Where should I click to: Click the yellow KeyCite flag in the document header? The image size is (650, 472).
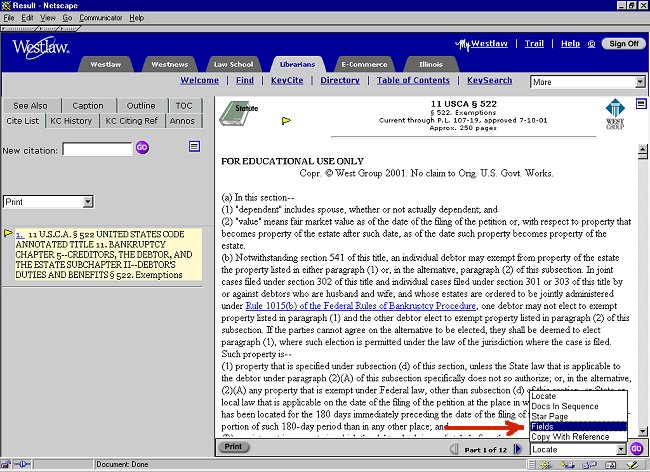point(286,121)
